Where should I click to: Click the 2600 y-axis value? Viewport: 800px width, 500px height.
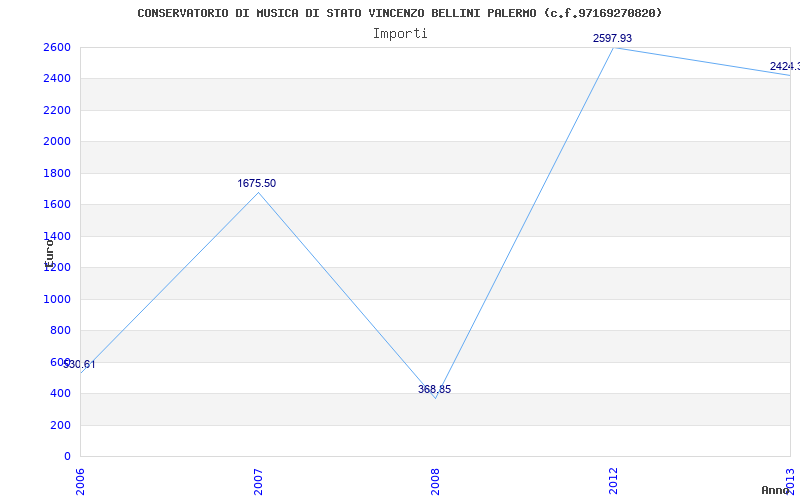[56, 47]
